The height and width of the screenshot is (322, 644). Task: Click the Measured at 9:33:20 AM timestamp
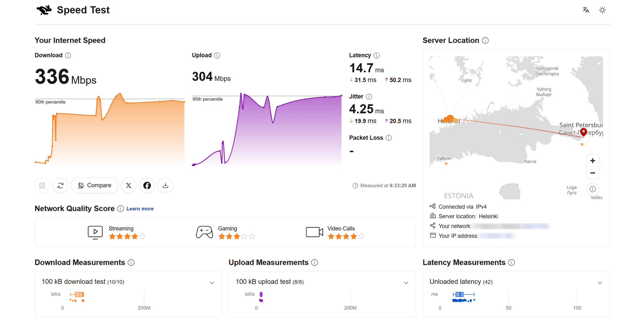pos(384,185)
